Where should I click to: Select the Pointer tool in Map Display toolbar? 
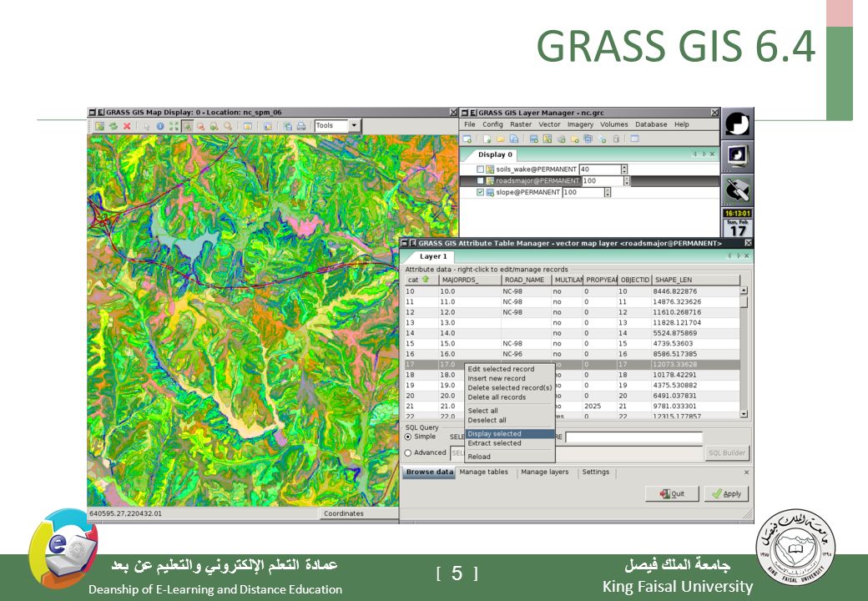[147, 126]
